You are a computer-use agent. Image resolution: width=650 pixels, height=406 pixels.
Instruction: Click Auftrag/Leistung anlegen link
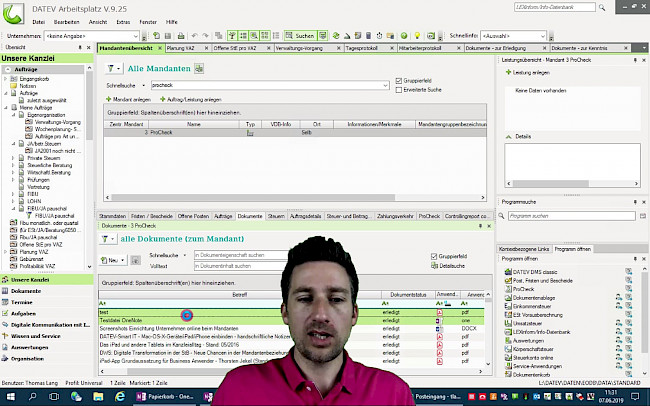click(191, 100)
